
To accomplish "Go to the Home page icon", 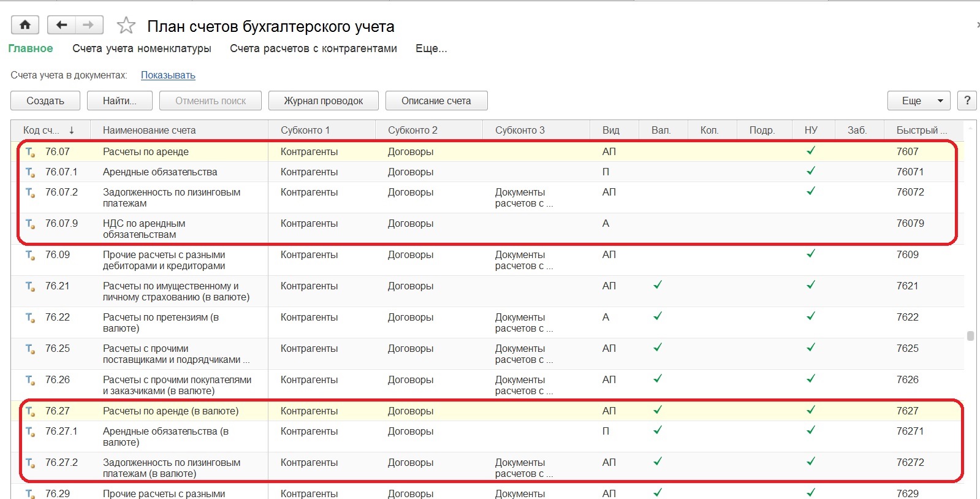I will (x=25, y=25).
